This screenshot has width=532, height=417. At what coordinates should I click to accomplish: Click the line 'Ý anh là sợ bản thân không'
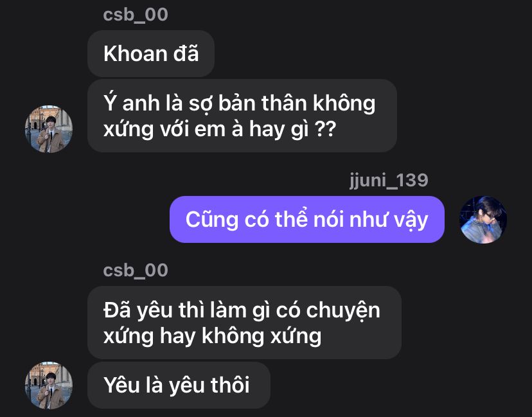(240, 103)
